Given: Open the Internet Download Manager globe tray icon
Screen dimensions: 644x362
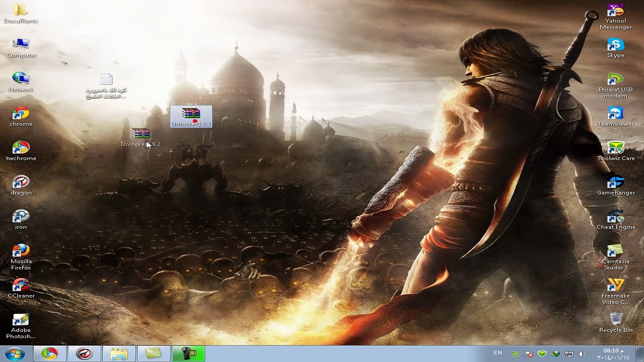Looking at the screenshot, I should (x=555, y=354).
